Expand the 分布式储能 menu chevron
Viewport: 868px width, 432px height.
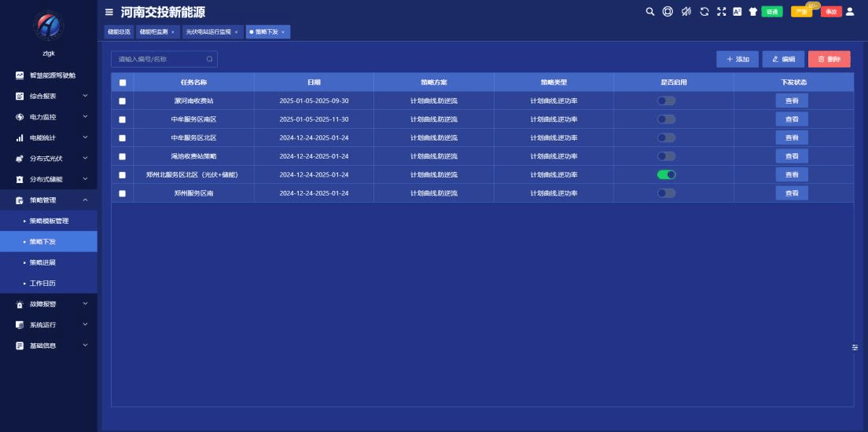click(x=85, y=178)
